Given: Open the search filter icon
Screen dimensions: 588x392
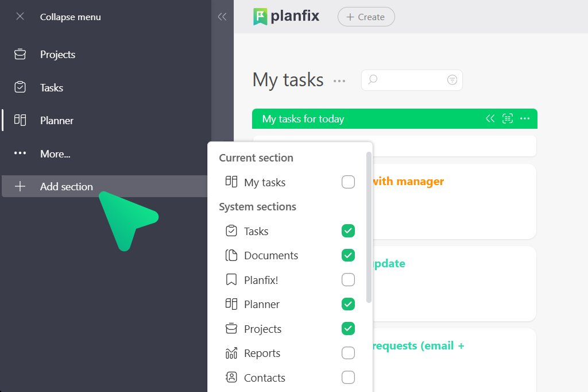Looking at the screenshot, I should point(452,80).
